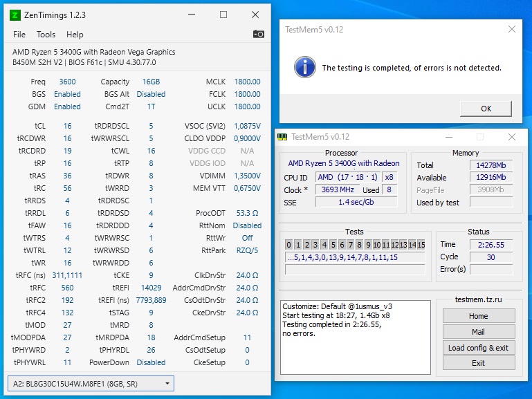The height and width of the screenshot is (399, 532).
Task: Click the x8 value beside CPU ID
Action: [x=389, y=177]
